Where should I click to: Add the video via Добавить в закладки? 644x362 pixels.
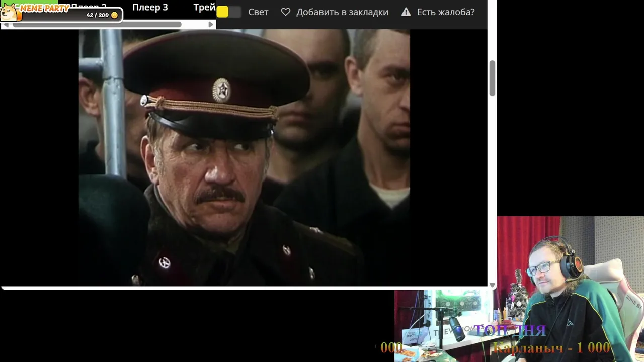[342, 12]
